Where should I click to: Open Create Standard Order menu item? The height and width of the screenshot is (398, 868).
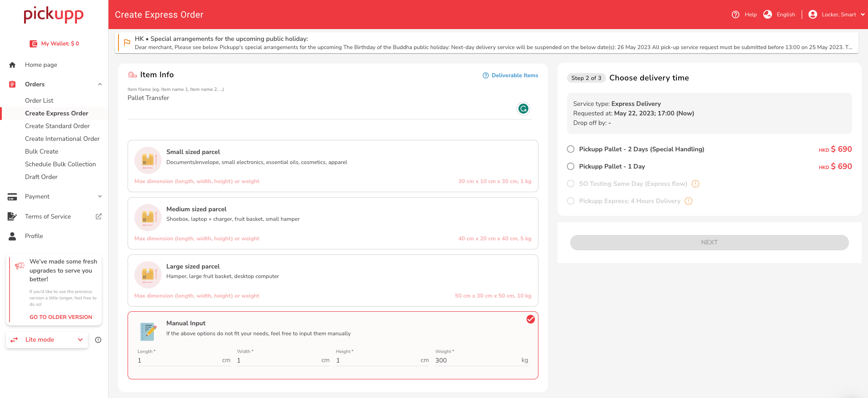click(57, 126)
